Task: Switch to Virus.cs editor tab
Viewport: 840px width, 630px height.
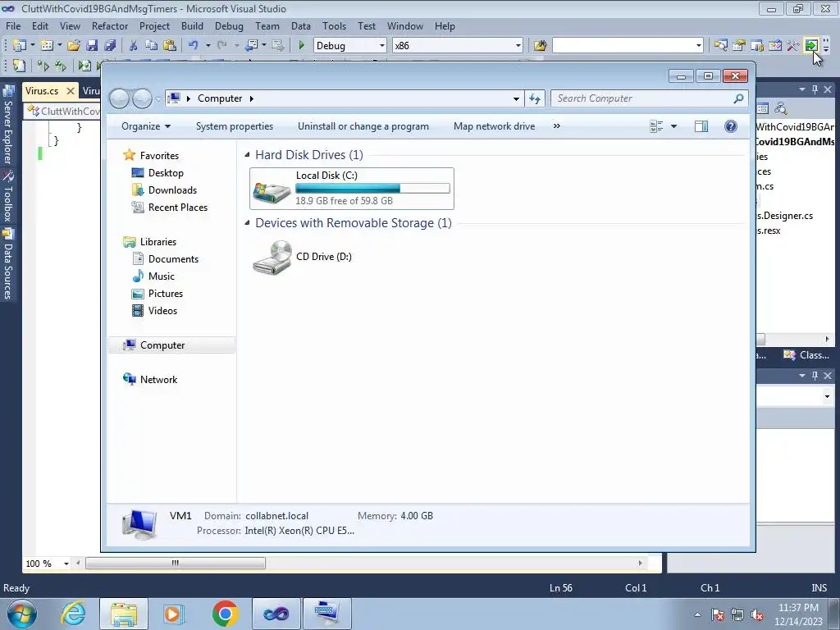Action: (x=42, y=91)
